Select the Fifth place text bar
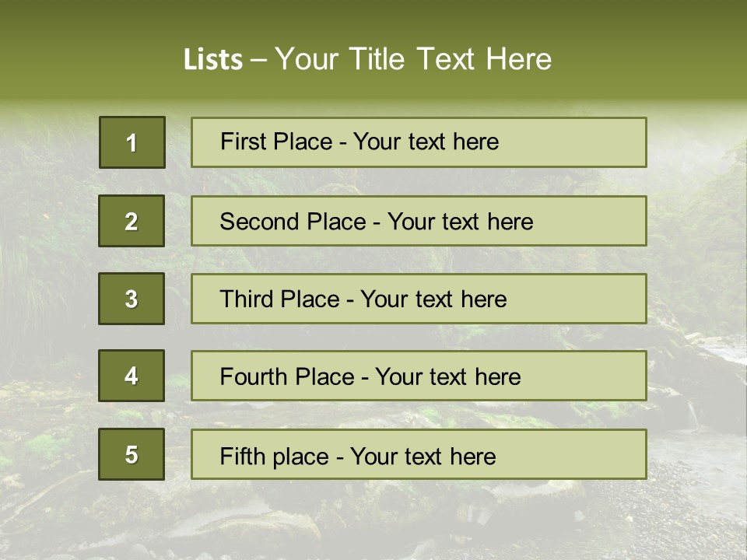The image size is (747, 560). 419,454
